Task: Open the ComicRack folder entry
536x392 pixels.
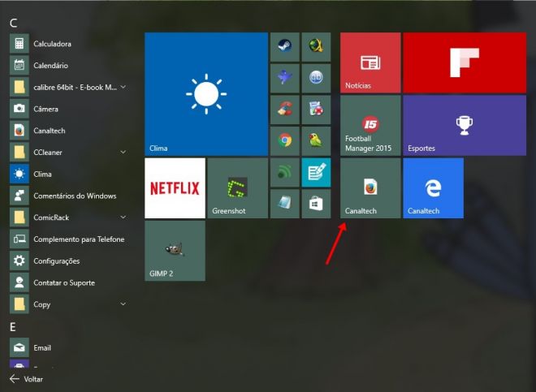Action: [68, 218]
